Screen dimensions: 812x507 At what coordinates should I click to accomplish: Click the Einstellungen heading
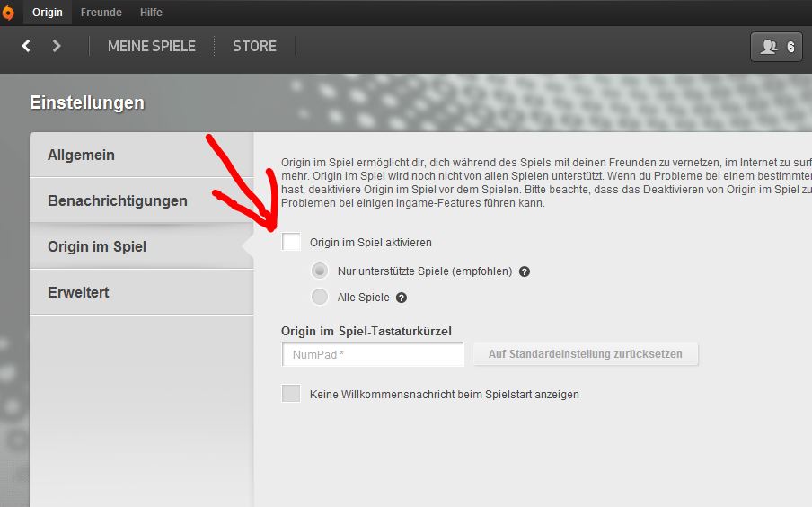(87, 102)
